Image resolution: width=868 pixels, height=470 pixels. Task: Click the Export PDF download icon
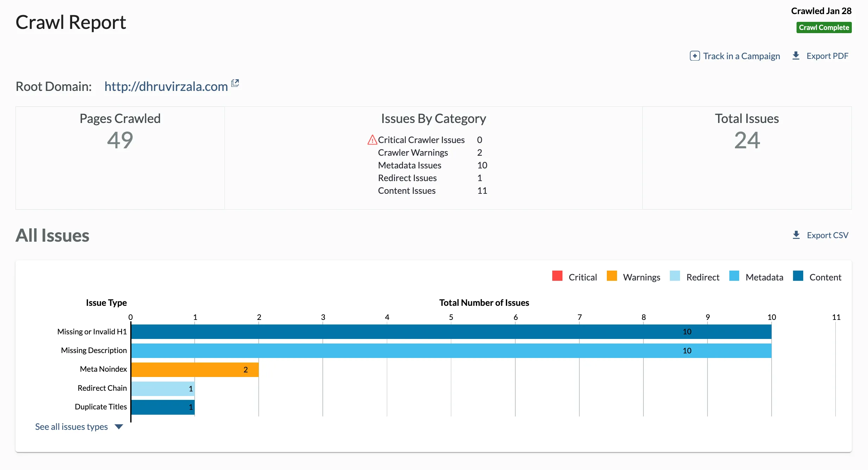pyautogui.click(x=795, y=56)
